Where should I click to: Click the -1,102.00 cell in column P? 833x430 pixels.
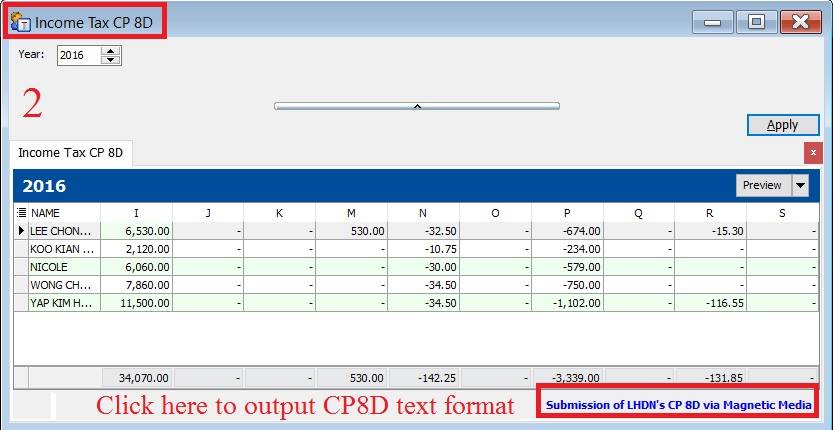(x=567, y=303)
